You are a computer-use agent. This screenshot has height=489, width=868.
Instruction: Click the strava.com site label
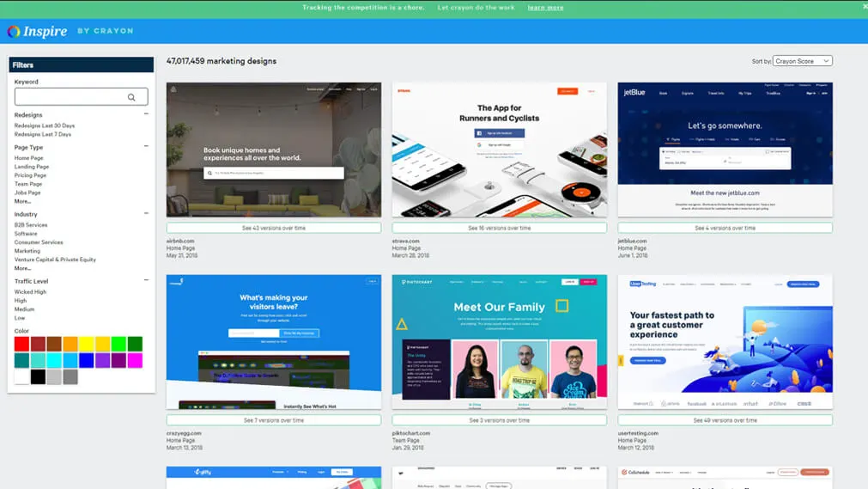pyautogui.click(x=406, y=241)
